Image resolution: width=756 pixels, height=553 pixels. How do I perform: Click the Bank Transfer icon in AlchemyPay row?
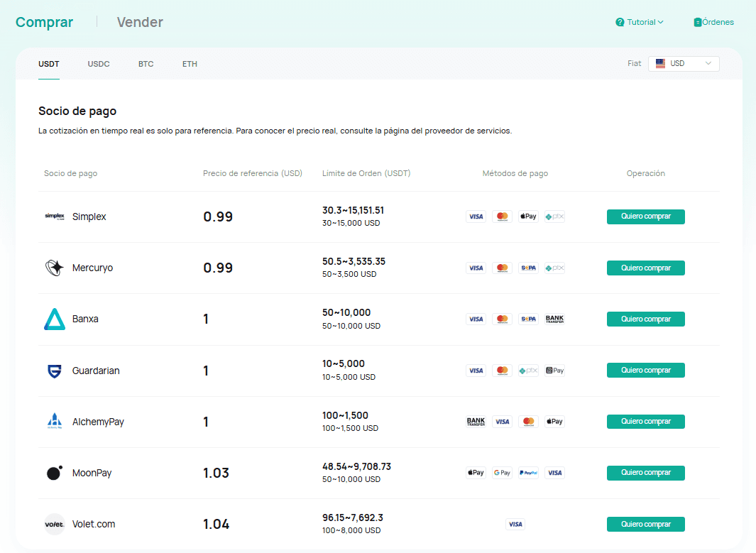pyautogui.click(x=476, y=422)
